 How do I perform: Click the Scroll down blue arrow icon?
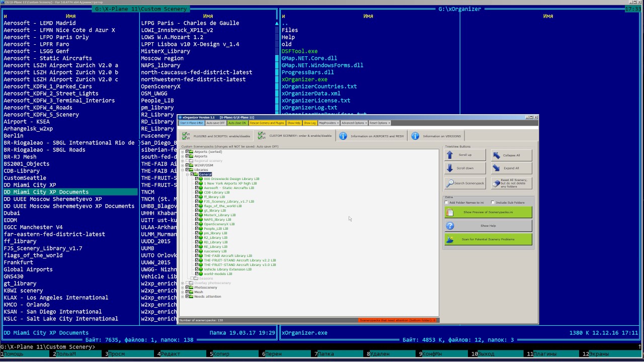[450, 168]
